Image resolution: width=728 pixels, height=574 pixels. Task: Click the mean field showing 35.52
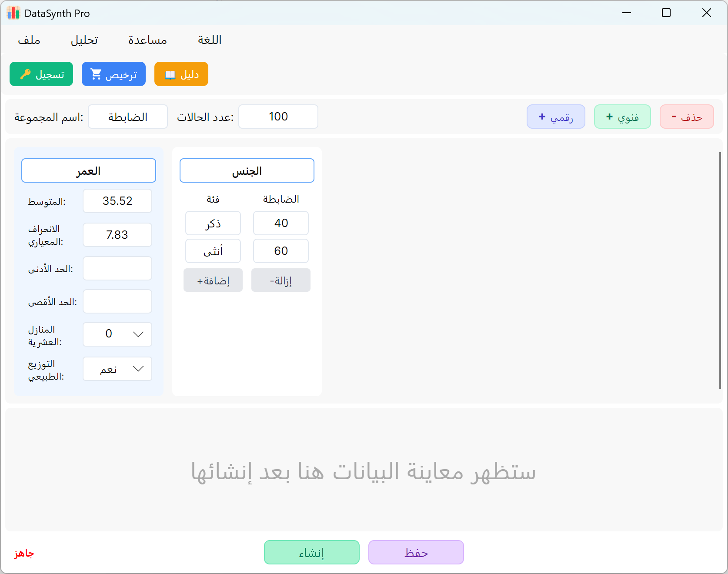pyautogui.click(x=117, y=201)
